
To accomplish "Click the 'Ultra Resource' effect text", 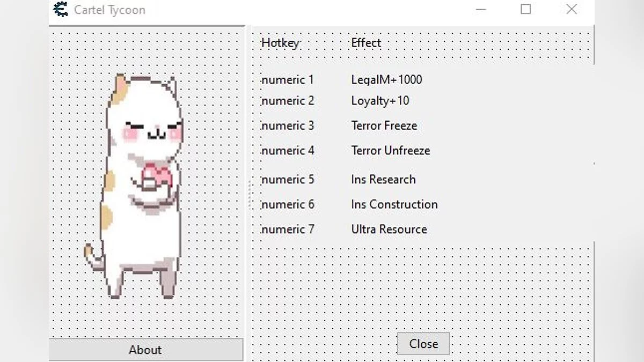I will (x=389, y=230).
